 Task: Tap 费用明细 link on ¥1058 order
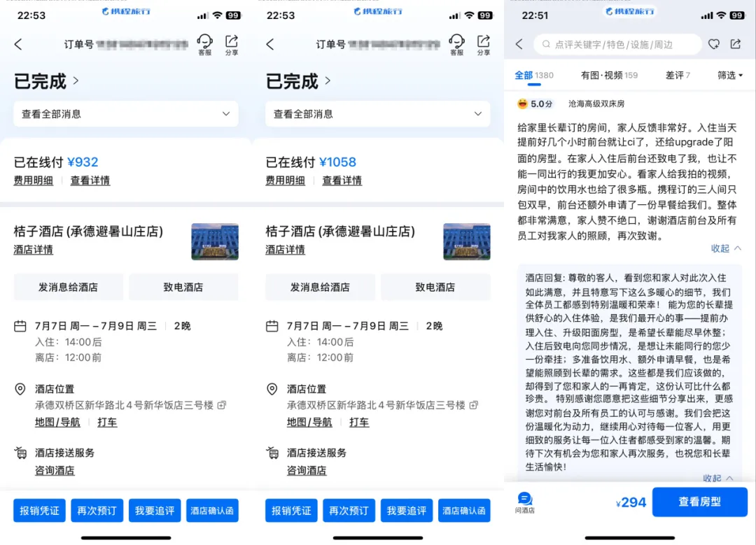point(285,181)
